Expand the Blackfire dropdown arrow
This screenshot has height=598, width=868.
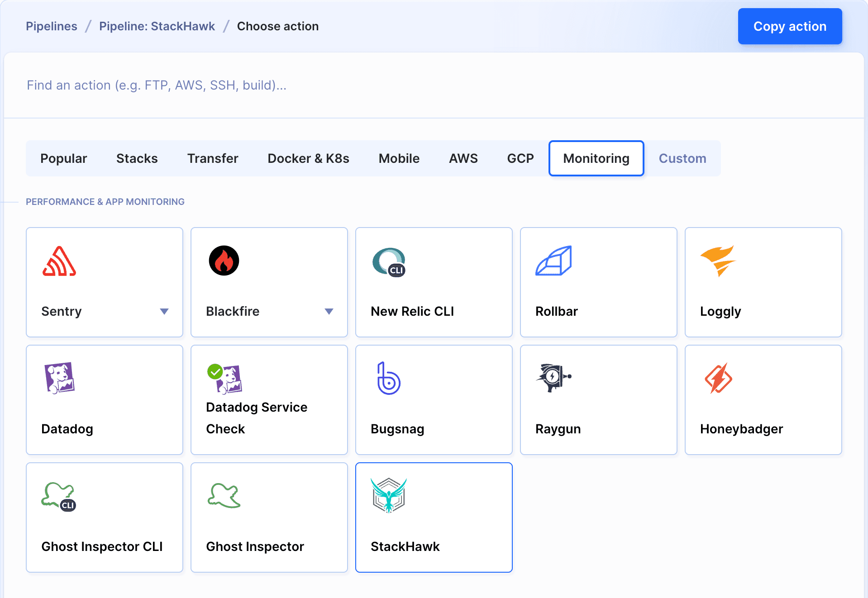[x=329, y=311]
